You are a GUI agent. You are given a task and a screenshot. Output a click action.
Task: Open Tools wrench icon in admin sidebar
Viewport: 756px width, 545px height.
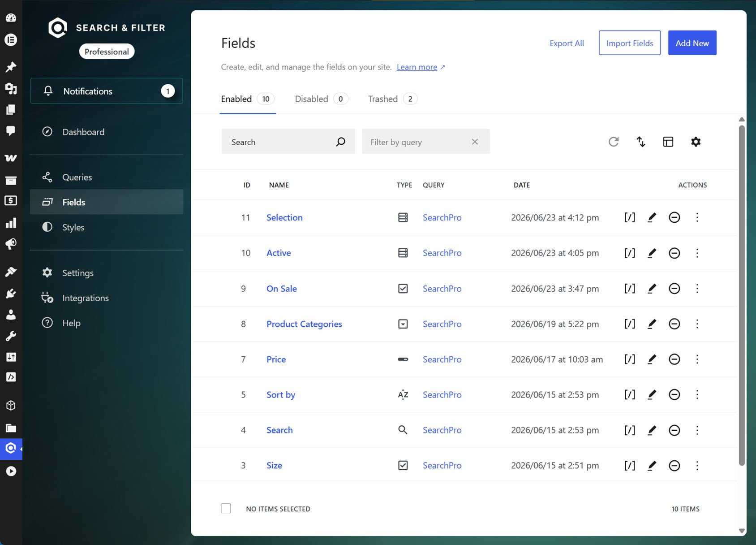tap(11, 336)
